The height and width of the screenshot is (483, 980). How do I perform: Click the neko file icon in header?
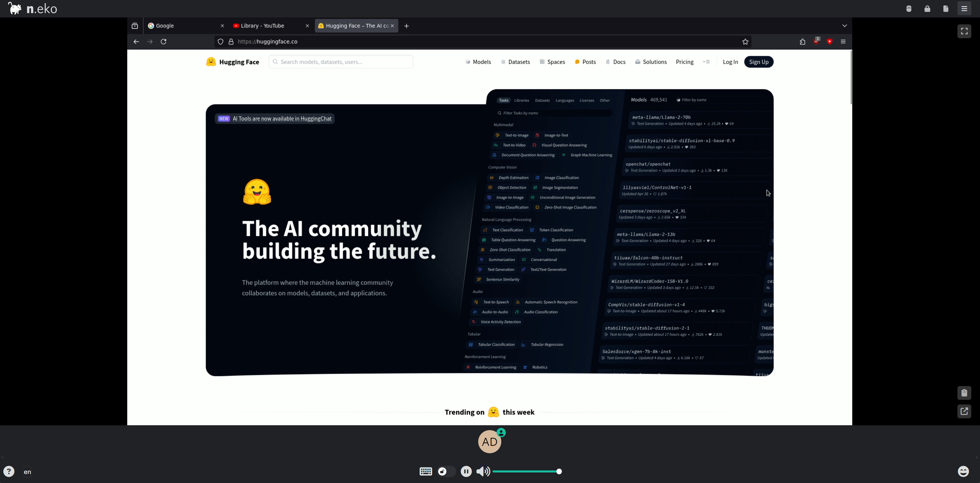946,8
